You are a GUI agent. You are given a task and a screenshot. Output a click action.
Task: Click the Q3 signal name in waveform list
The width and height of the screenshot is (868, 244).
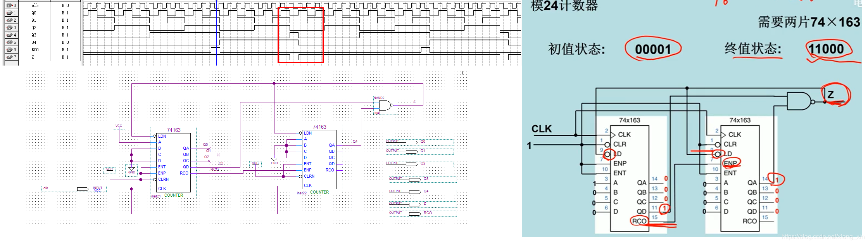(34, 35)
